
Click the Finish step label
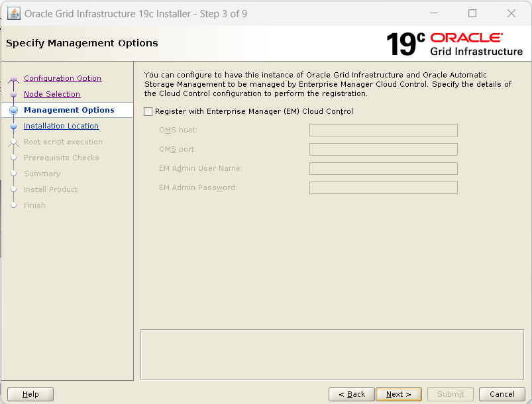coord(34,205)
